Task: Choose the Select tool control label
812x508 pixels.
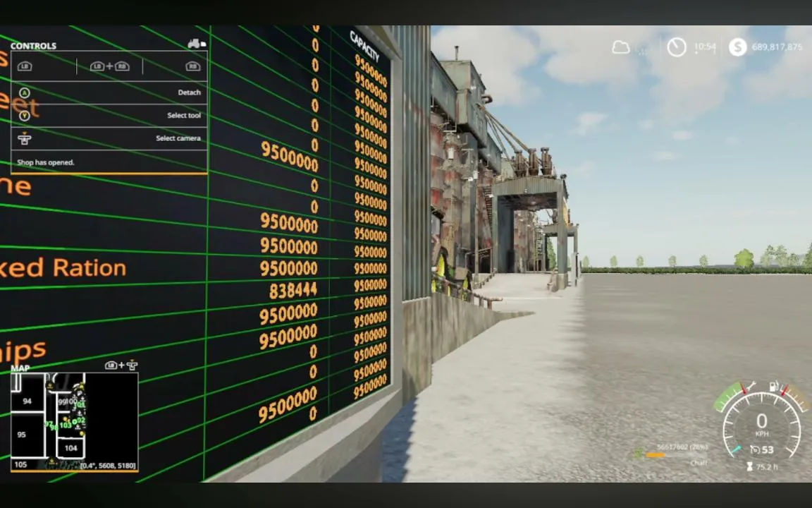Action: (184, 115)
